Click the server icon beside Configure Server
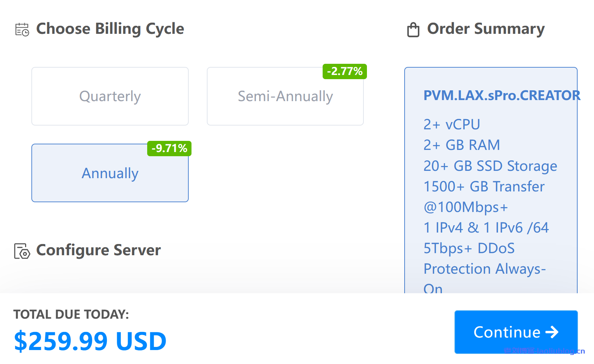 [x=22, y=250]
